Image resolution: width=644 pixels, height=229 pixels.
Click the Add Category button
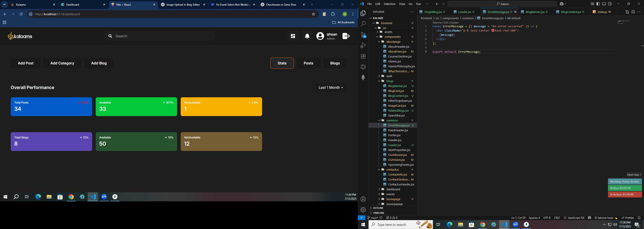(x=62, y=63)
